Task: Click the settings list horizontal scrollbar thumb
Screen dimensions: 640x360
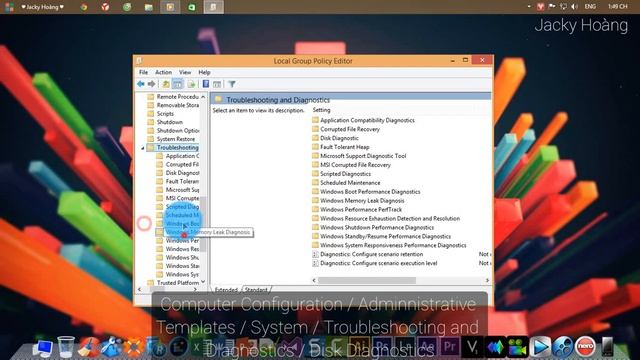Action: (367, 280)
